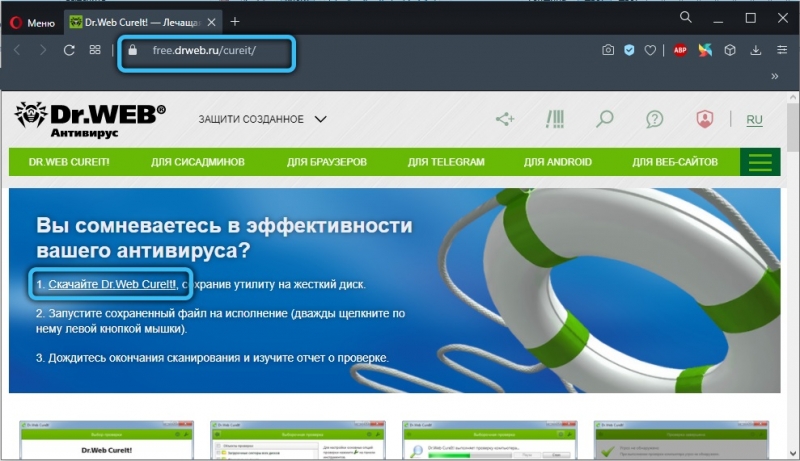Click the tab search magnifier in title bar

(686, 17)
